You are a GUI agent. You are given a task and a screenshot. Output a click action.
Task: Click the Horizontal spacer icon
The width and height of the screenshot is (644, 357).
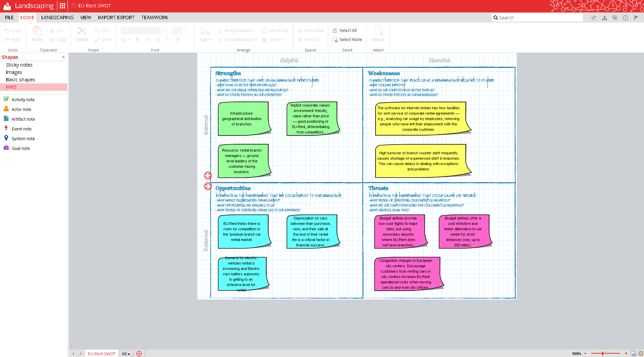pyautogui.click(x=300, y=31)
